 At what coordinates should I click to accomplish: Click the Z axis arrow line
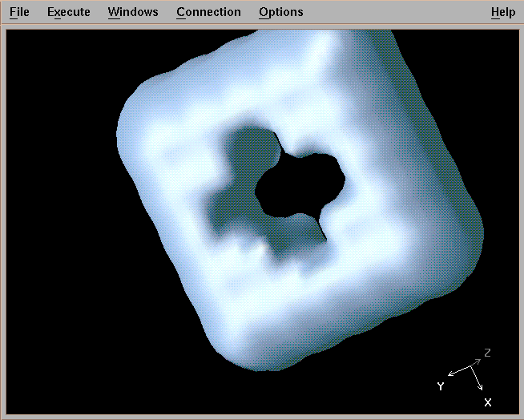click(x=477, y=362)
